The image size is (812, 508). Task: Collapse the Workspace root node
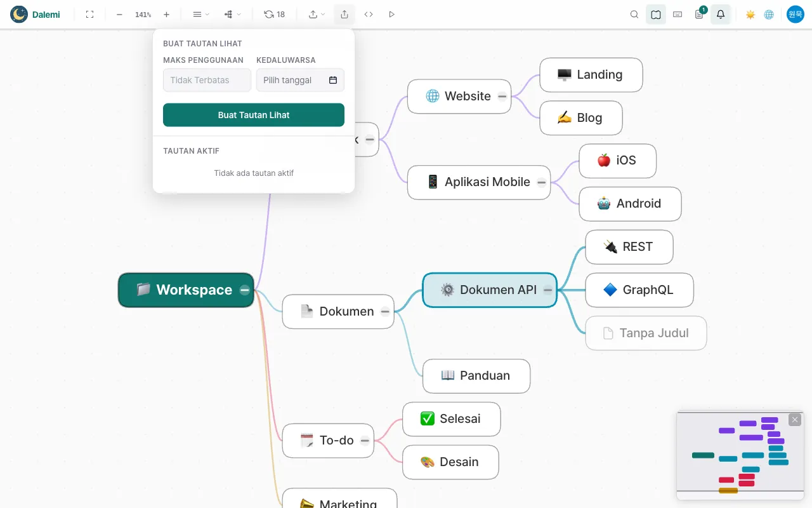[x=245, y=290]
